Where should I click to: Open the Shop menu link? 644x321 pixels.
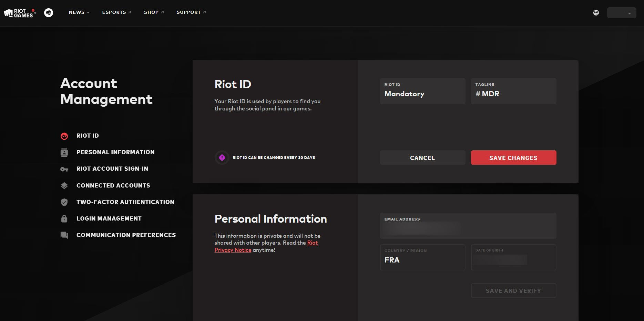click(154, 12)
